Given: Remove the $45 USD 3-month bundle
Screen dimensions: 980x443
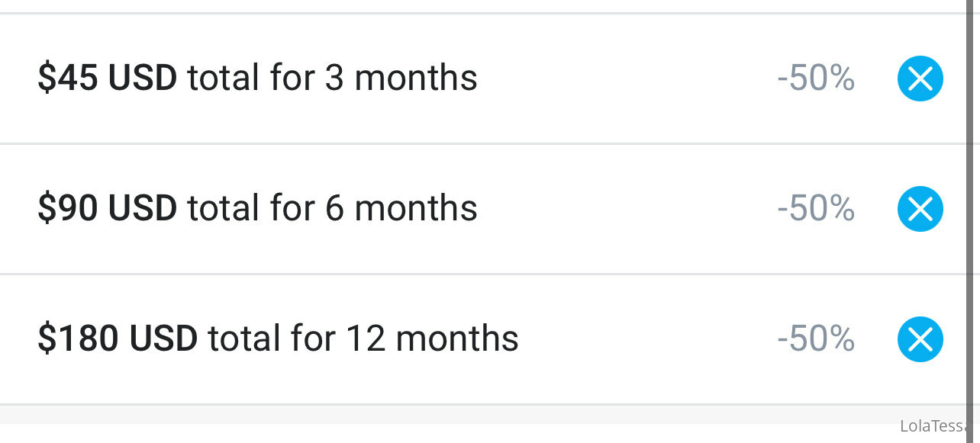Looking at the screenshot, I should point(920,79).
